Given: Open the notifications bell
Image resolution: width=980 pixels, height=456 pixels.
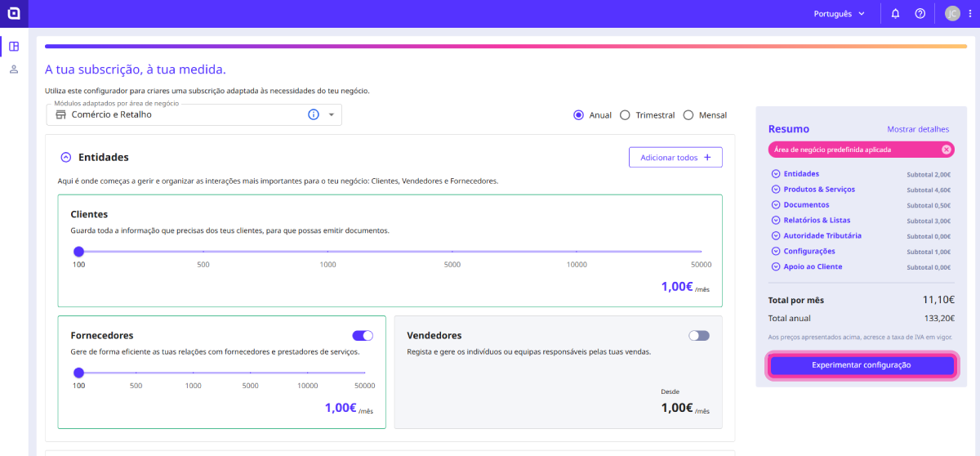Looking at the screenshot, I should (x=895, y=14).
